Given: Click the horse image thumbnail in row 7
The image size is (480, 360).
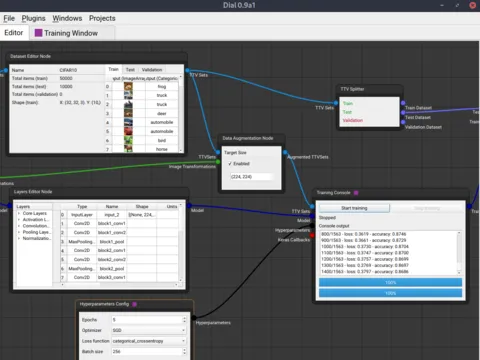Looking at the screenshot, I should click(x=128, y=149).
